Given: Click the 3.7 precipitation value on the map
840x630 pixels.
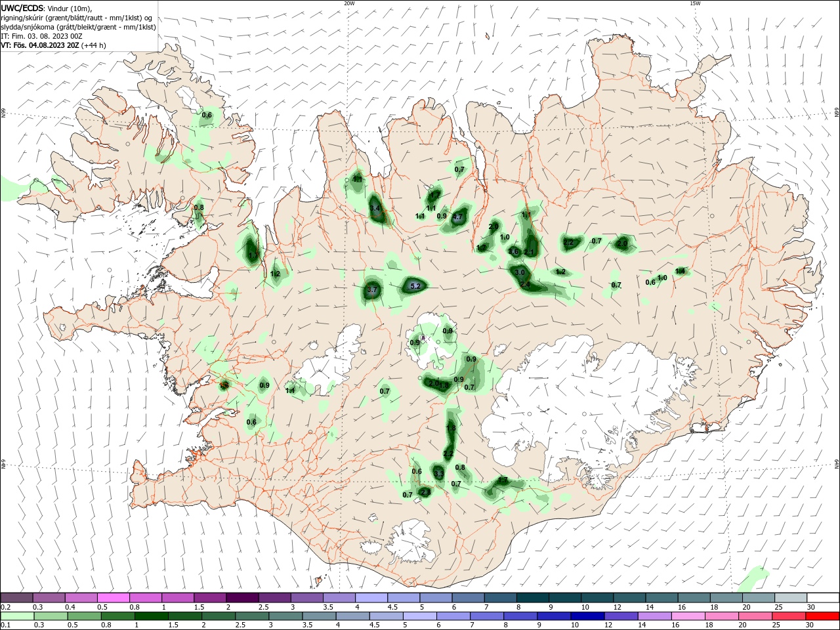Looking at the screenshot, I should (x=372, y=289).
